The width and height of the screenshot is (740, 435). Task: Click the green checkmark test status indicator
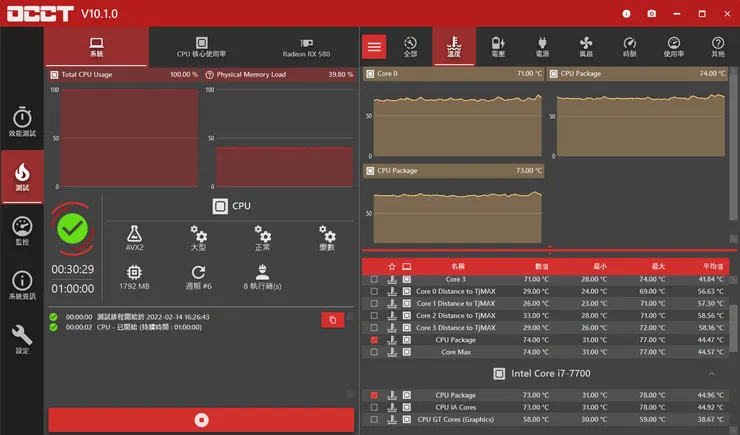[x=73, y=229]
